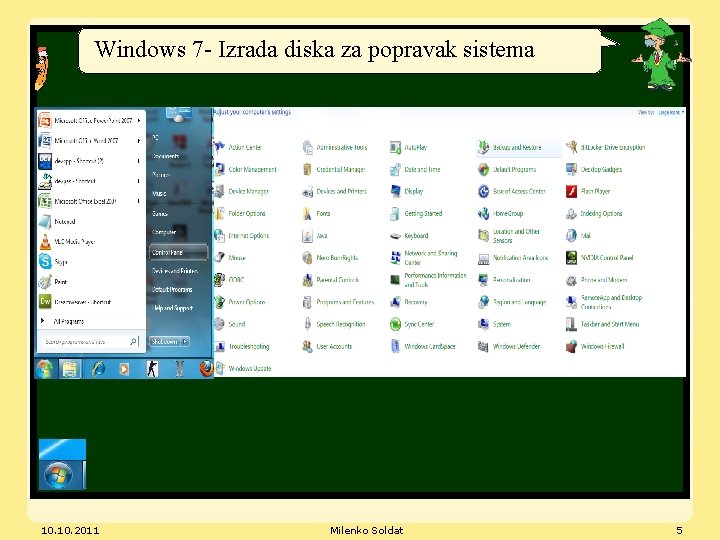Select Help and Support in Start menu
720x540 pixels.
pos(172,308)
